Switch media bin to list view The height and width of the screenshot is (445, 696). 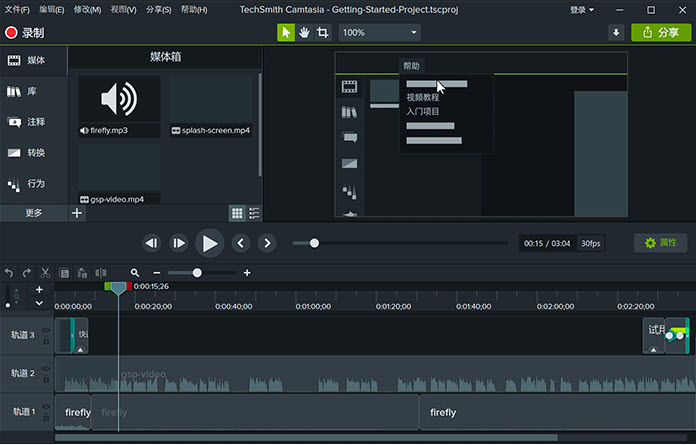[254, 213]
